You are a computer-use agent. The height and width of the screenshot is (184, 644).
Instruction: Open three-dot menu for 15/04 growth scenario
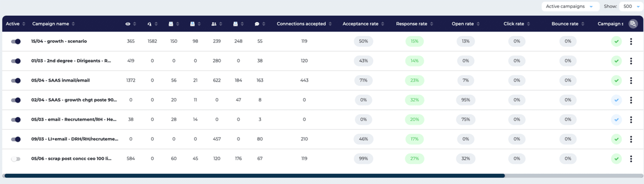coord(631,41)
